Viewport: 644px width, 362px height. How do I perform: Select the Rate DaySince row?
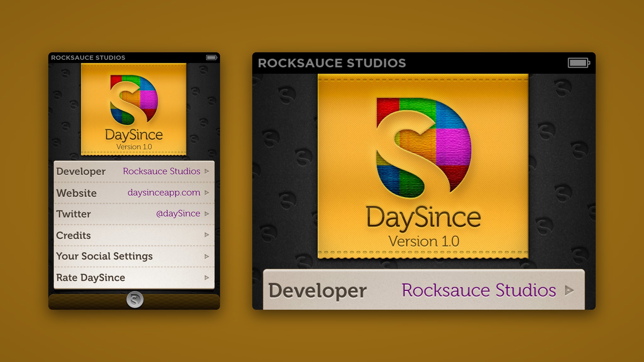(134, 278)
